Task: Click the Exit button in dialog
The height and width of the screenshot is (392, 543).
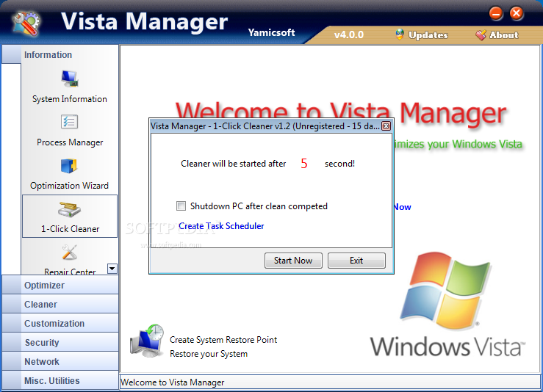Action: 356,261
